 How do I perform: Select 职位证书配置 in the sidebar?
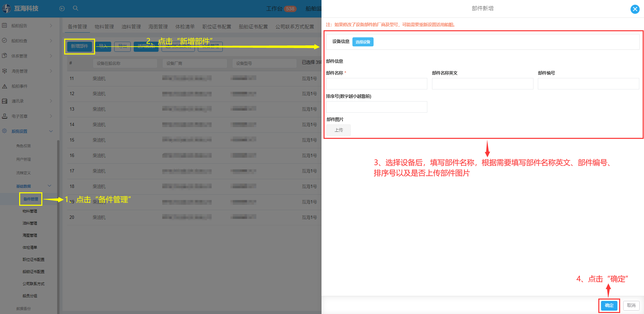pyautogui.click(x=34, y=260)
